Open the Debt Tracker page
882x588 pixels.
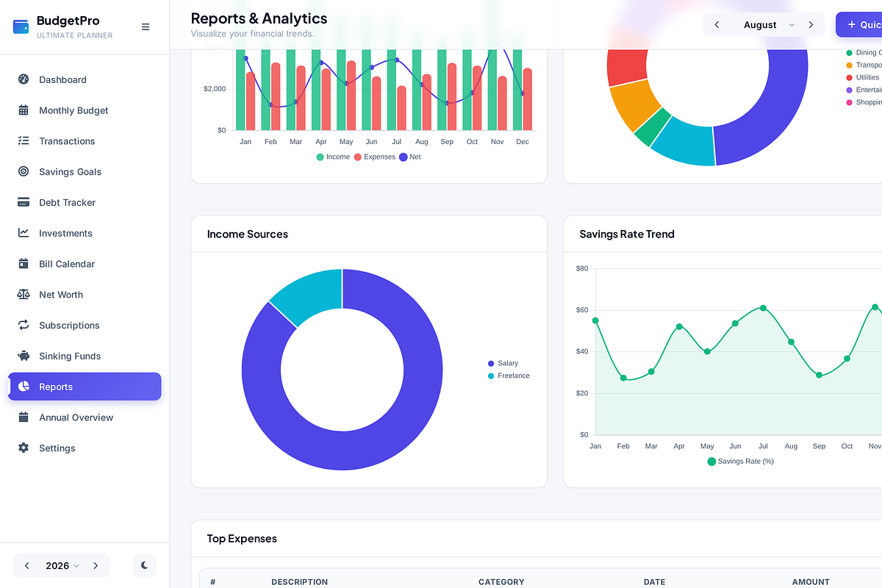coord(85,203)
